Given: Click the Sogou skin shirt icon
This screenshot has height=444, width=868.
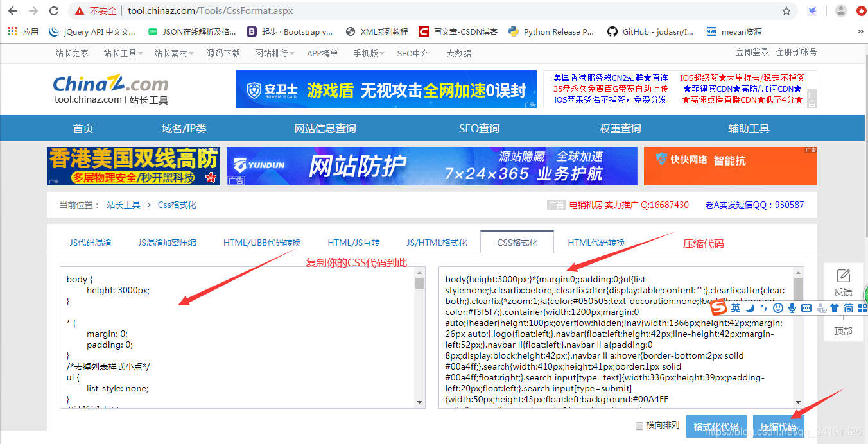Looking at the screenshot, I should point(836,308).
